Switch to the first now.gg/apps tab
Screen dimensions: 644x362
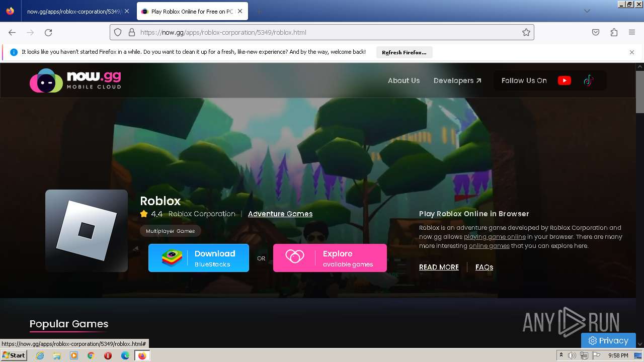click(74, 11)
